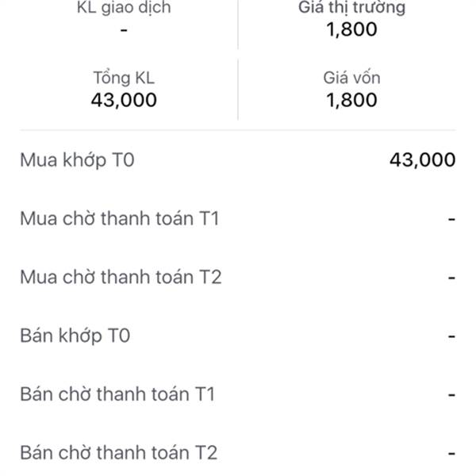Tap the Giá thị trường label

click(351, 9)
